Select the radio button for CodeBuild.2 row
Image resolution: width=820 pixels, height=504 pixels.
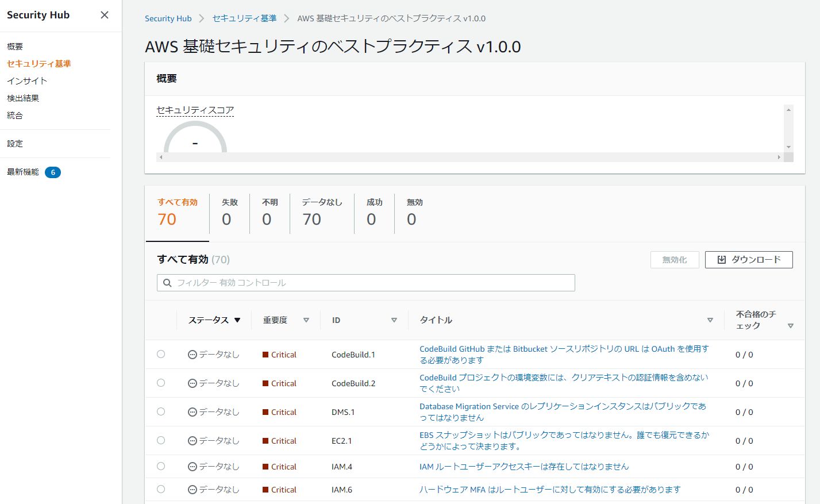pos(161,383)
